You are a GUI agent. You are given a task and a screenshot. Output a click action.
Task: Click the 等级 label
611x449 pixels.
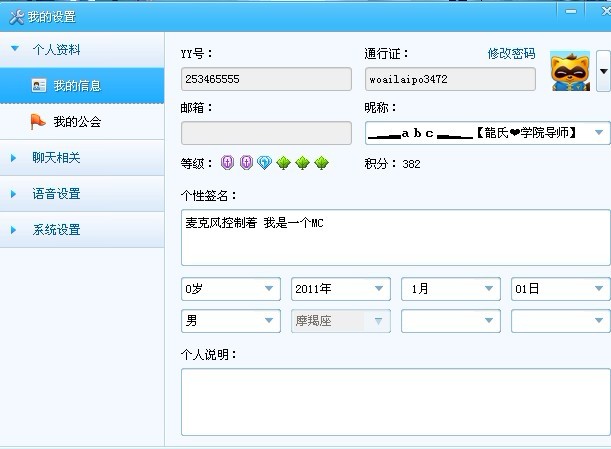tap(196, 163)
